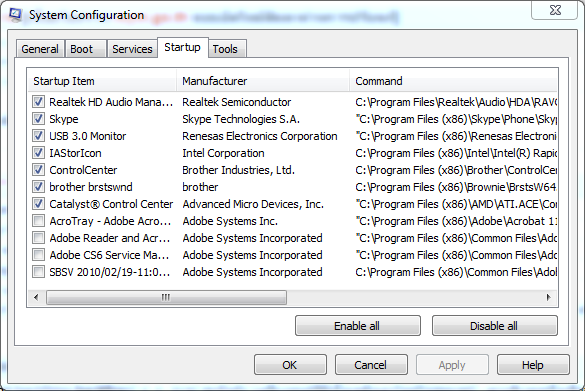Select the Advanced Micro Devices, Inc. cell
The height and width of the screenshot is (391, 585).
tap(253, 204)
